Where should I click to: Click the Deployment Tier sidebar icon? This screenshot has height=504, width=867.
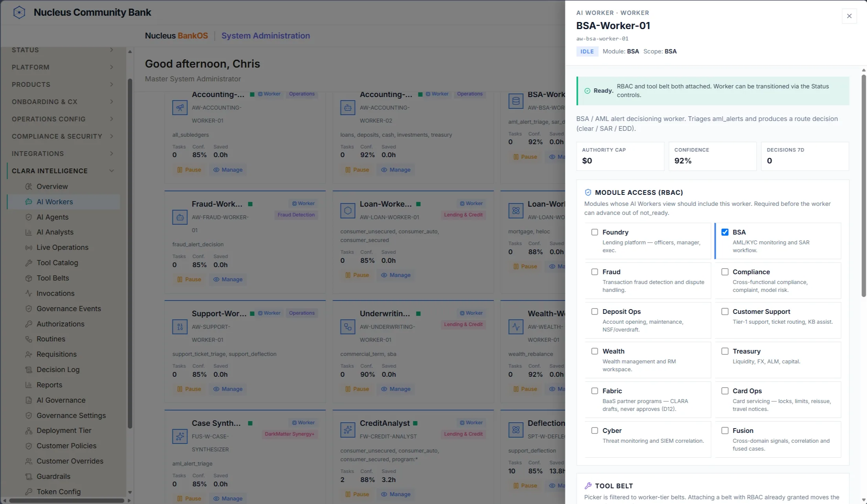coord(29,431)
